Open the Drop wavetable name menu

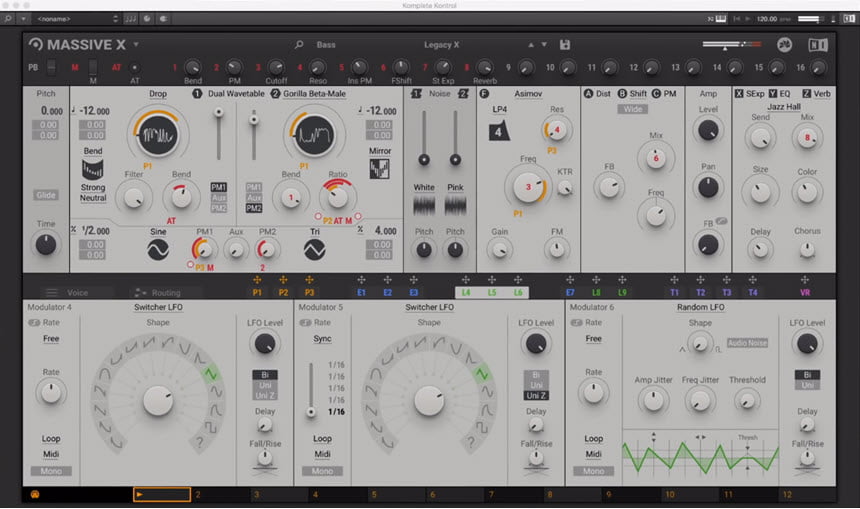tap(158, 94)
